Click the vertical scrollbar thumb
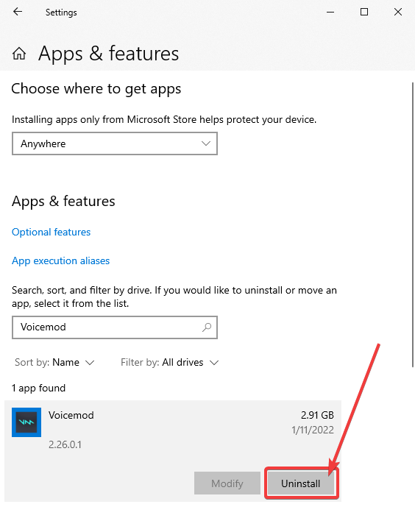 [x=413, y=224]
